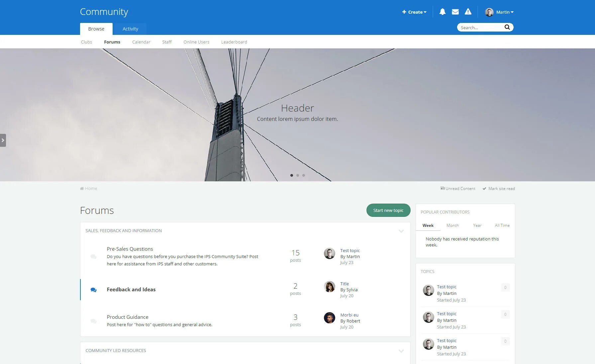Click By Sylvia author link
Image resolution: width=595 pixels, height=364 pixels.
pyautogui.click(x=349, y=290)
